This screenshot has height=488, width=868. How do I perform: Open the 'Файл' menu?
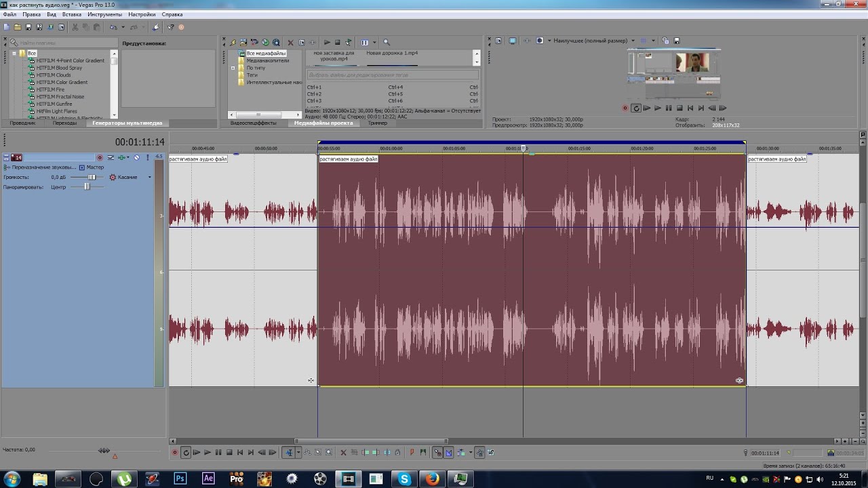coord(9,14)
